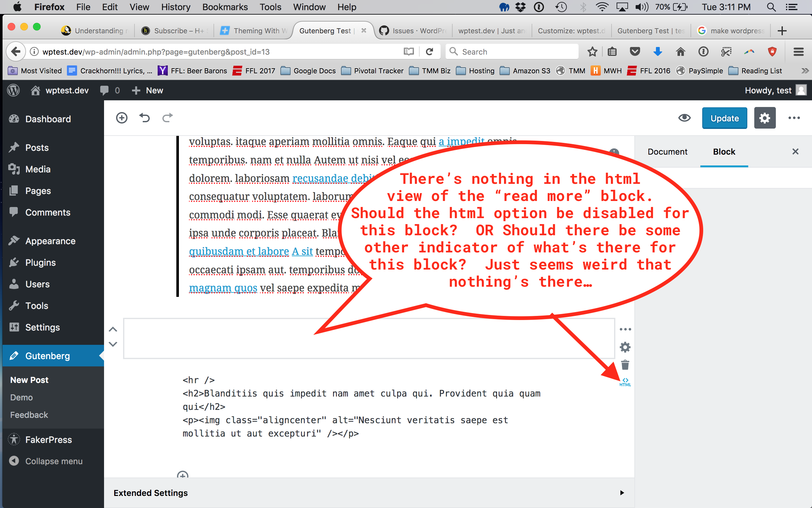Open the Pocket icon in toolbar
Viewport: 812px width, 508px height.
point(635,52)
